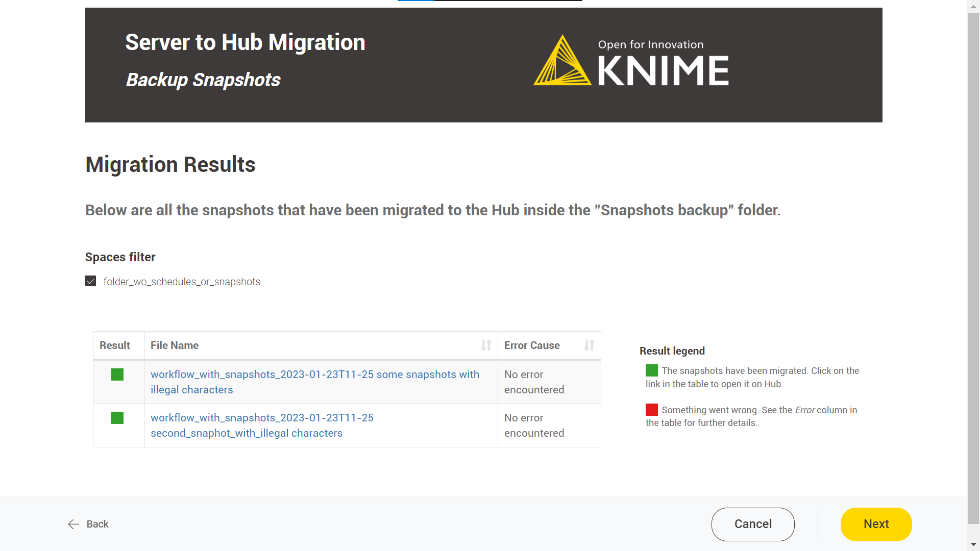Click green status square for second_snaphot row

[117, 418]
